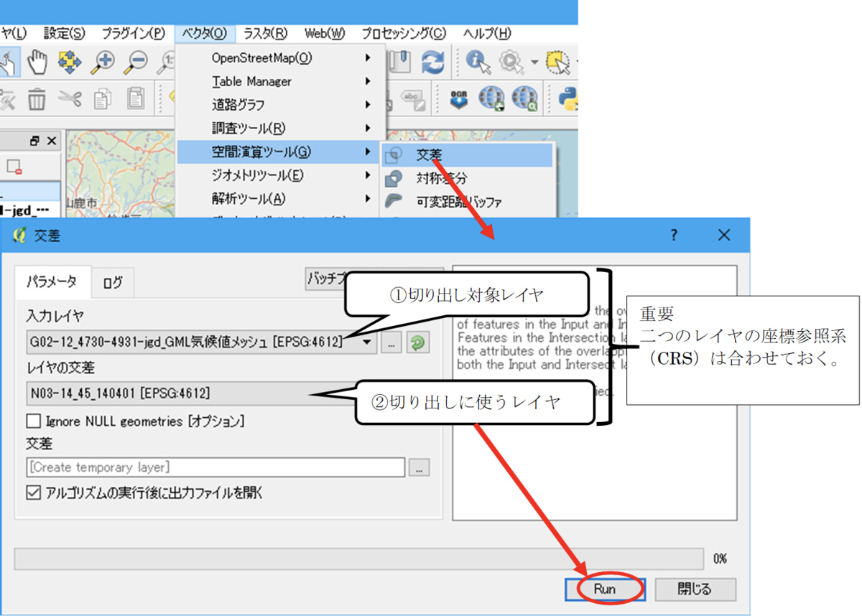
Task: Click the globe icon with plus badge
Action: pyautogui.click(x=492, y=97)
